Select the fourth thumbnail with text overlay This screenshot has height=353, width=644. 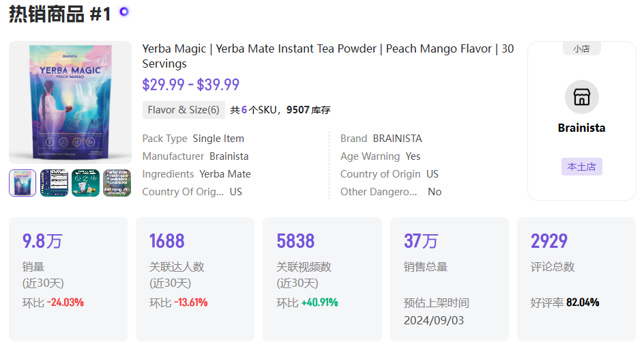coord(117,183)
